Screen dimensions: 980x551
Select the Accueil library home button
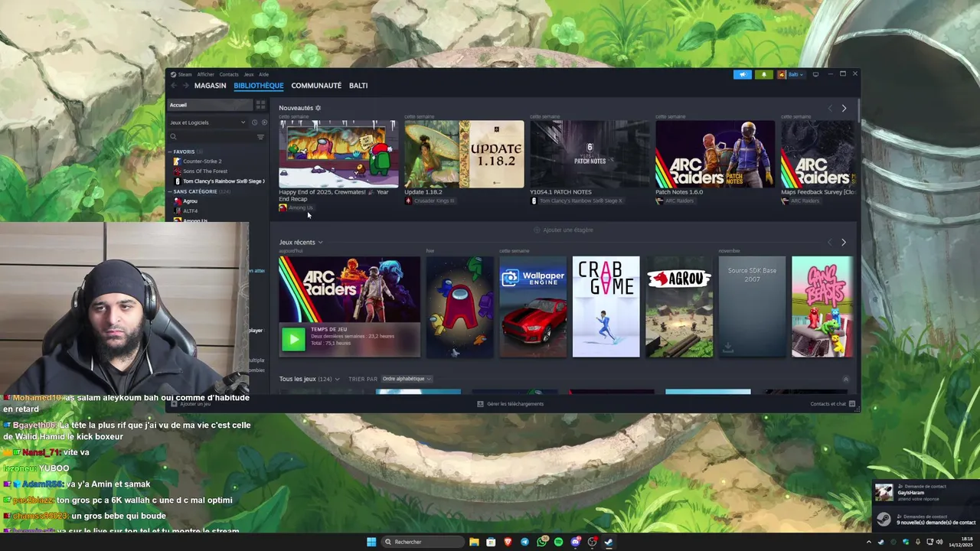[211, 105]
